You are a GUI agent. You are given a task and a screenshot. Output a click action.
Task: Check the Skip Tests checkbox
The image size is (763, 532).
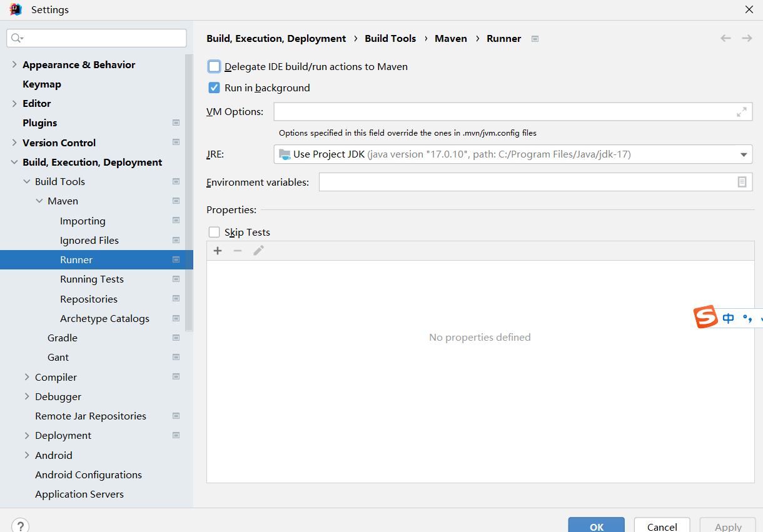[x=215, y=232]
